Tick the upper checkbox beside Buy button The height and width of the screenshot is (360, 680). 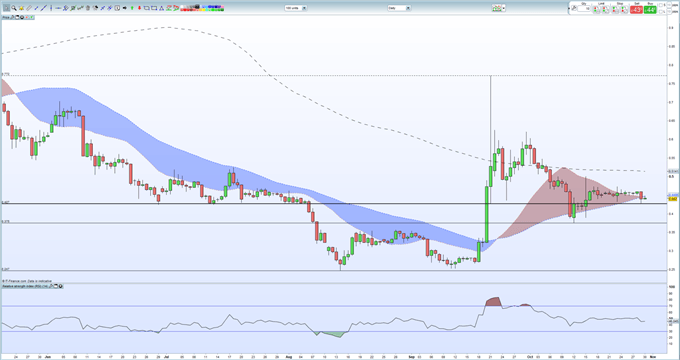click(x=660, y=5)
